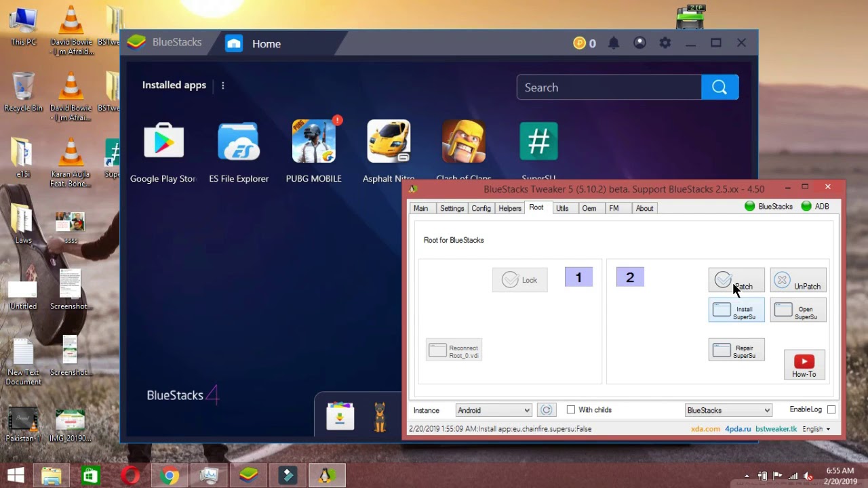Open the BlueStacks emulator dropdown in Tweaker
This screenshot has width=868, height=488.
728,410
